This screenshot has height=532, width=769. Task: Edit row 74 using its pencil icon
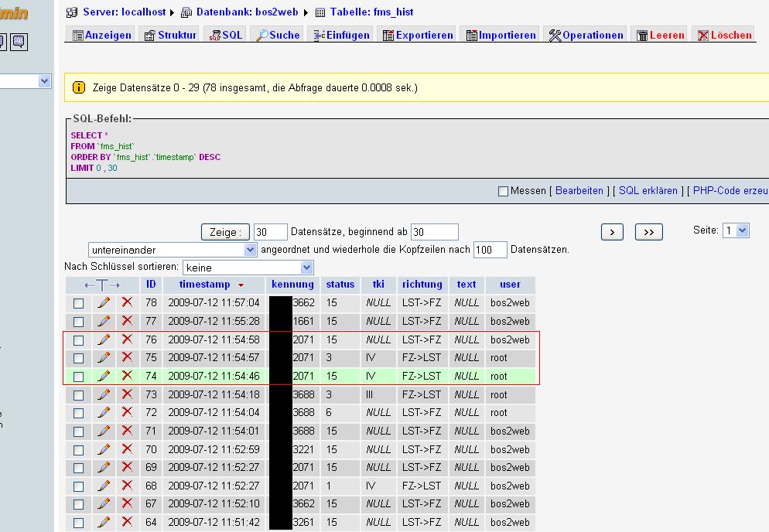[x=104, y=376]
